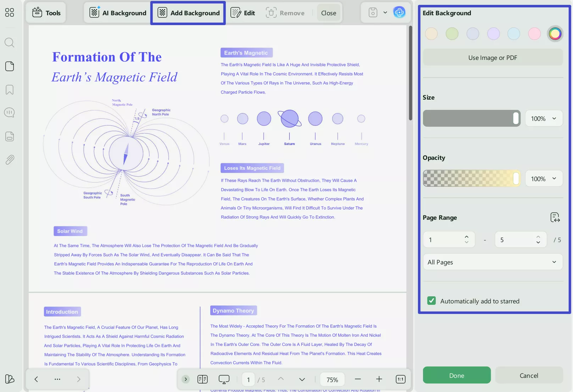The height and width of the screenshot is (392, 573).
Task: Click the "Earth's Magnetic" heading
Action: [x=246, y=53]
